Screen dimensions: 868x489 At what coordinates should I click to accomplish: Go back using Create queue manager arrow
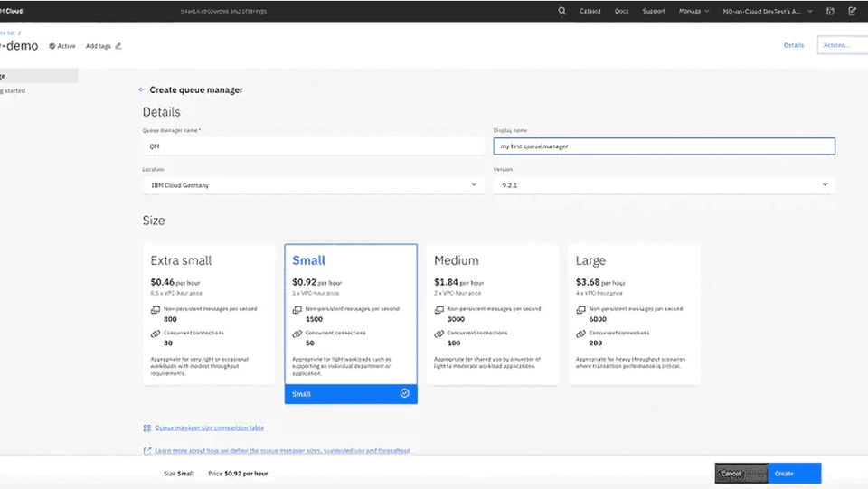[x=141, y=89]
